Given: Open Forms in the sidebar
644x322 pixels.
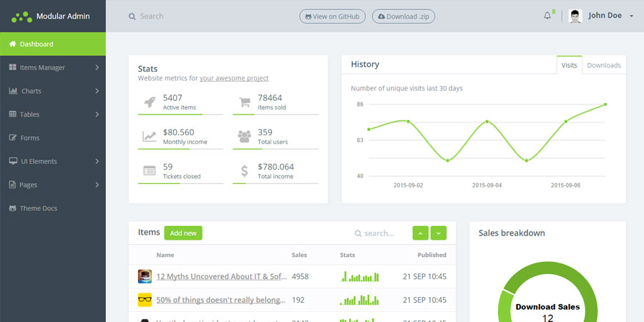Looking at the screenshot, I should (52, 137).
